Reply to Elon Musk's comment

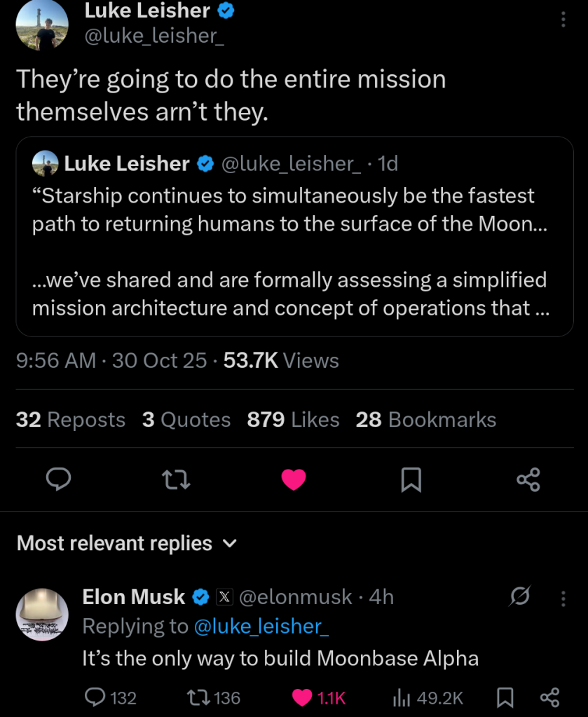tap(95, 697)
